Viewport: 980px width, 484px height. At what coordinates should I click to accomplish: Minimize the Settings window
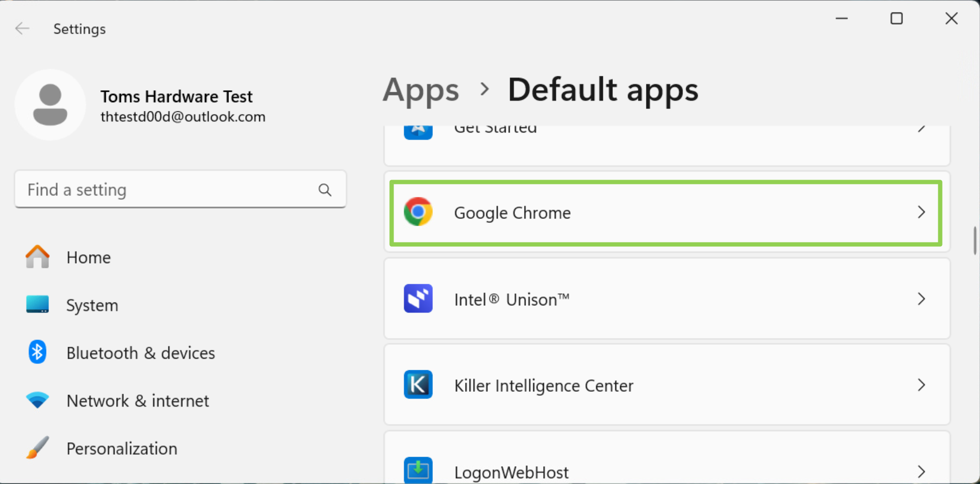[x=842, y=19]
